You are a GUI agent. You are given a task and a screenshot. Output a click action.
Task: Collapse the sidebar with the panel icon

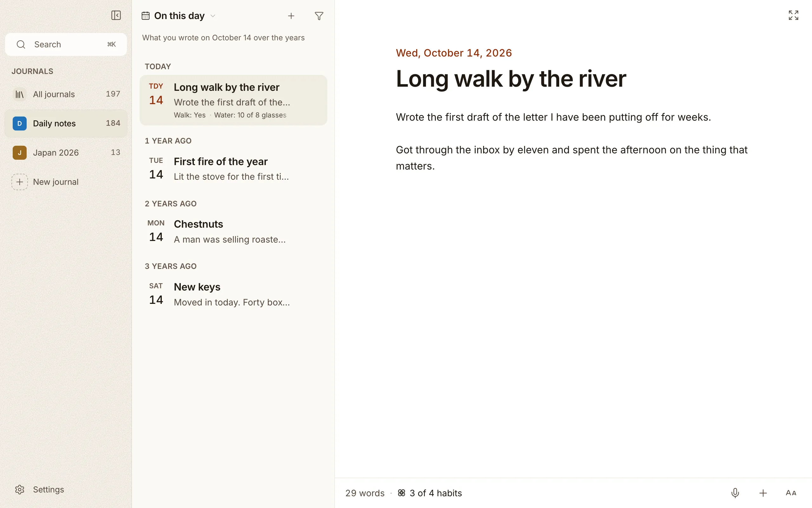[116, 16]
